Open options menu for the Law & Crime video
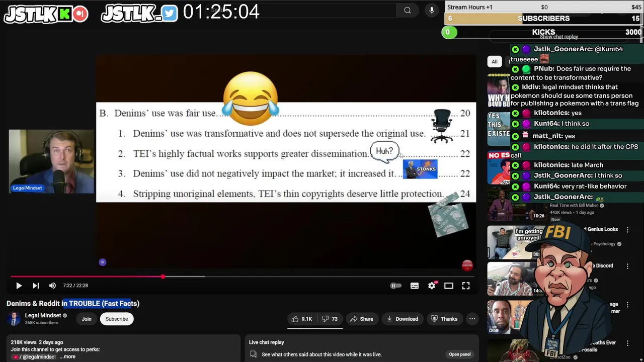Viewport: 644px width, 362px height. 627,305
